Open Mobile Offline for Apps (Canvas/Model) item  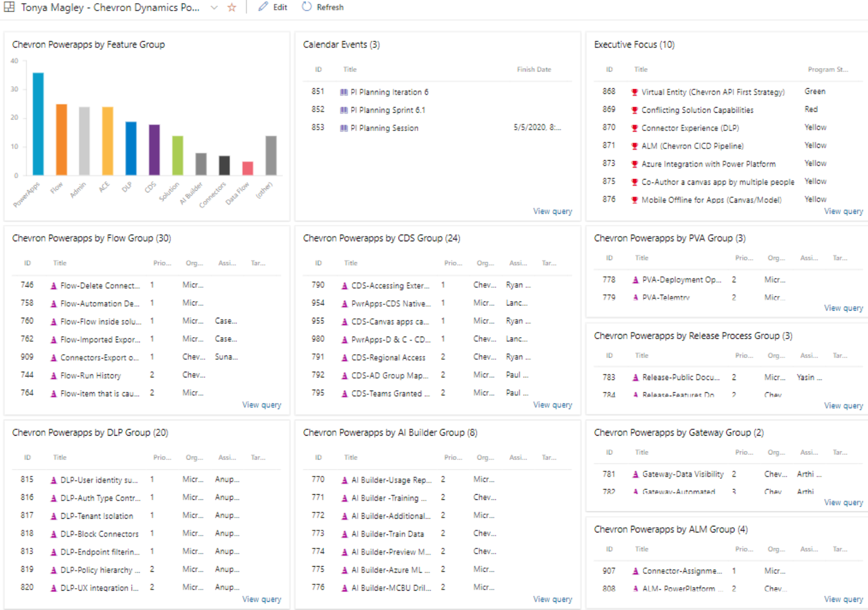point(712,200)
